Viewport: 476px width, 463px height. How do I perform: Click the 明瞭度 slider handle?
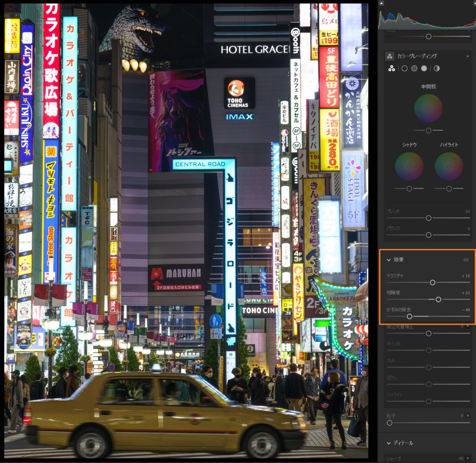pos(438,300)
